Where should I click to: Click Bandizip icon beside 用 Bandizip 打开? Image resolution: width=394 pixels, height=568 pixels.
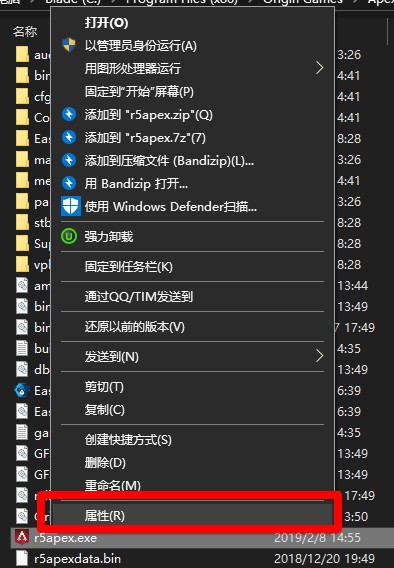coord(69,183)
